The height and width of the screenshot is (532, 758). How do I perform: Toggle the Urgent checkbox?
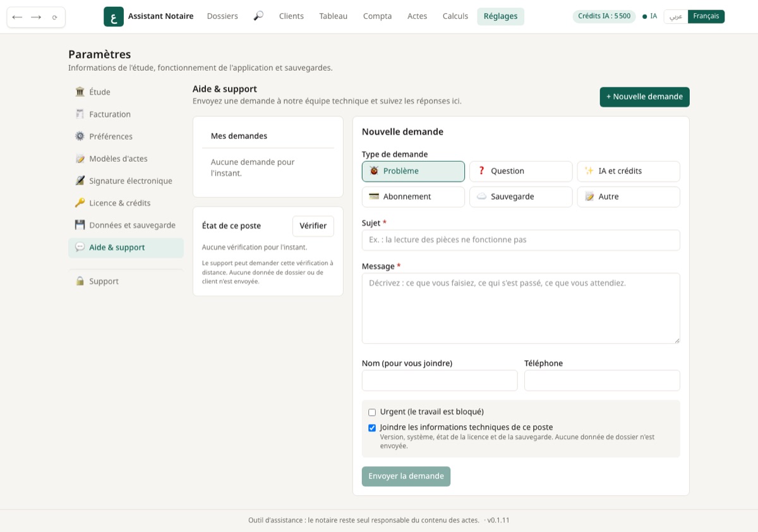[372, 412]
